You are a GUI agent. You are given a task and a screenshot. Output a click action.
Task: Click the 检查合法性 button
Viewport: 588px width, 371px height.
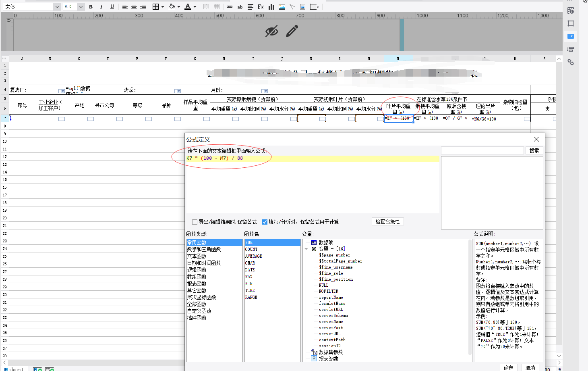(x=387, y=221)
